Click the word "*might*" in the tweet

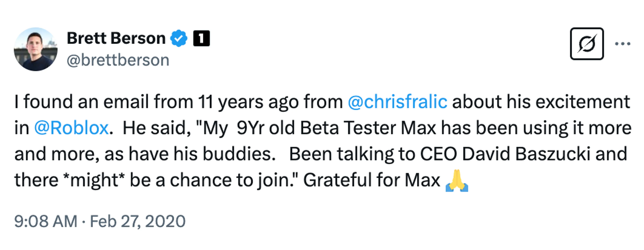(94, 180)
